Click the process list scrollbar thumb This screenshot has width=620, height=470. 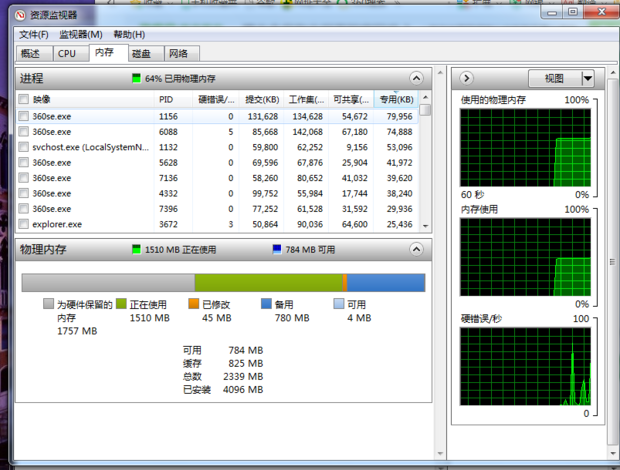(425, 110)
